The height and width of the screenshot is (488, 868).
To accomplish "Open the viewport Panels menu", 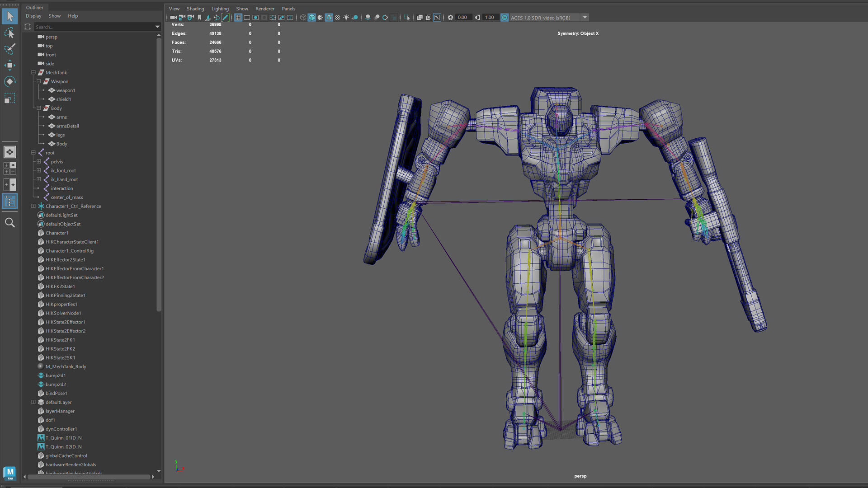I will pos(288,9).
